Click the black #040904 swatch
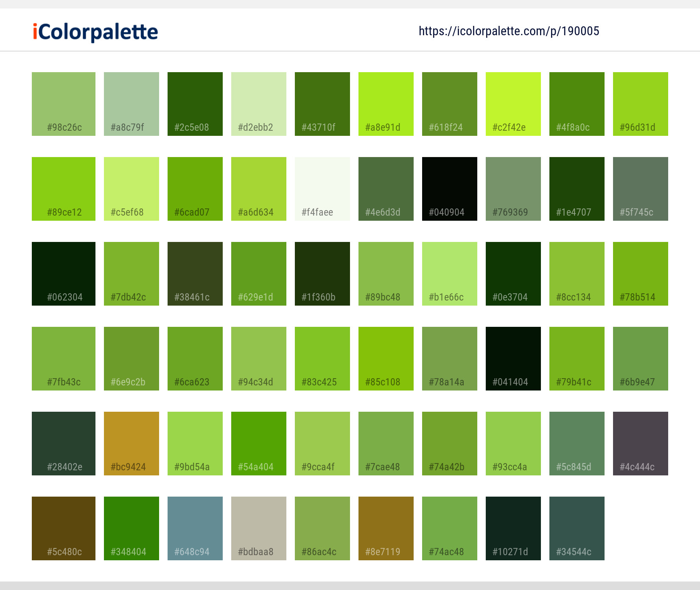 pos(450,189)
